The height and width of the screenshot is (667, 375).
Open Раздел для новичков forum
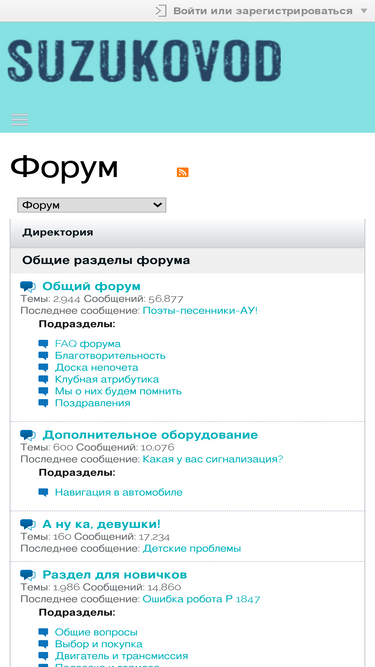115,575
